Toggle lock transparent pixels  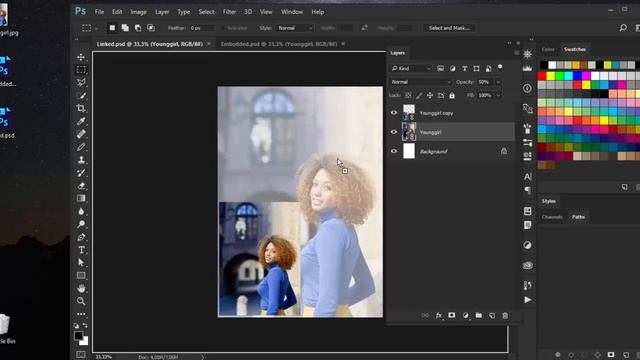pos(408,95)
